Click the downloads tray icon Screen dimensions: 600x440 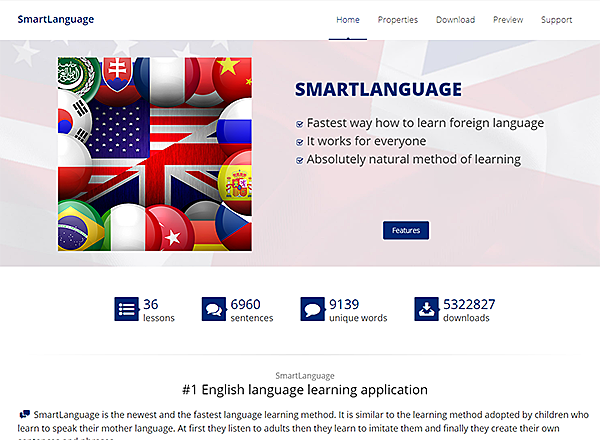(427, 309)
